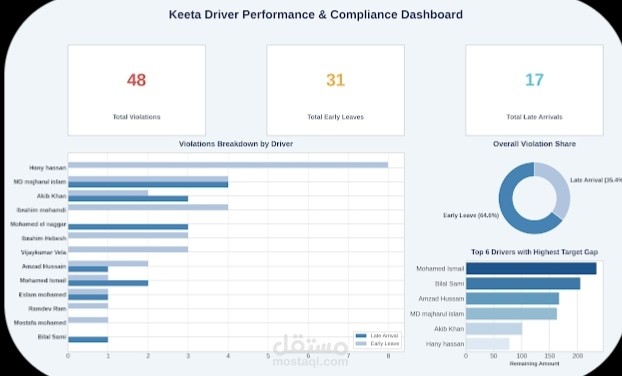Click Bilal Sami label in violations chart
The image size is (622, 376).
coord(52,337)
